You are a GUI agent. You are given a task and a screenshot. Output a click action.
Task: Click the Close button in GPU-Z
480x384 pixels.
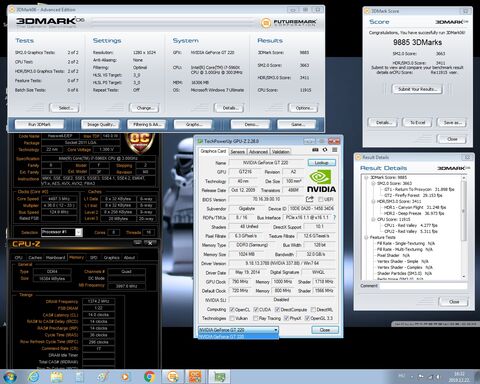325,330
